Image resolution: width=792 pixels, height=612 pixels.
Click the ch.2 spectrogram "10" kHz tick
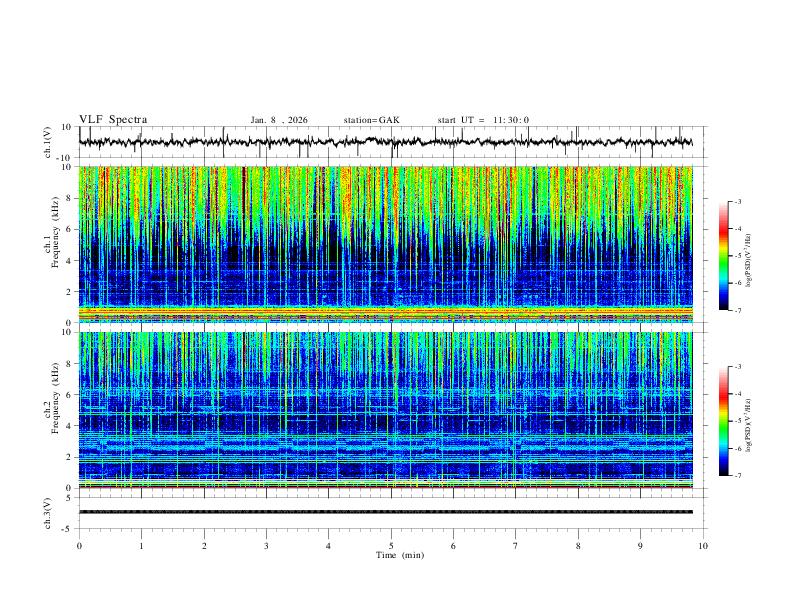pos(67,332)
